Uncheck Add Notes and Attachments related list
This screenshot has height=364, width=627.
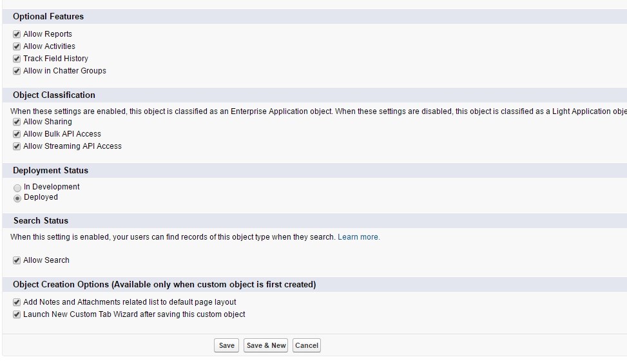(17, 302)
